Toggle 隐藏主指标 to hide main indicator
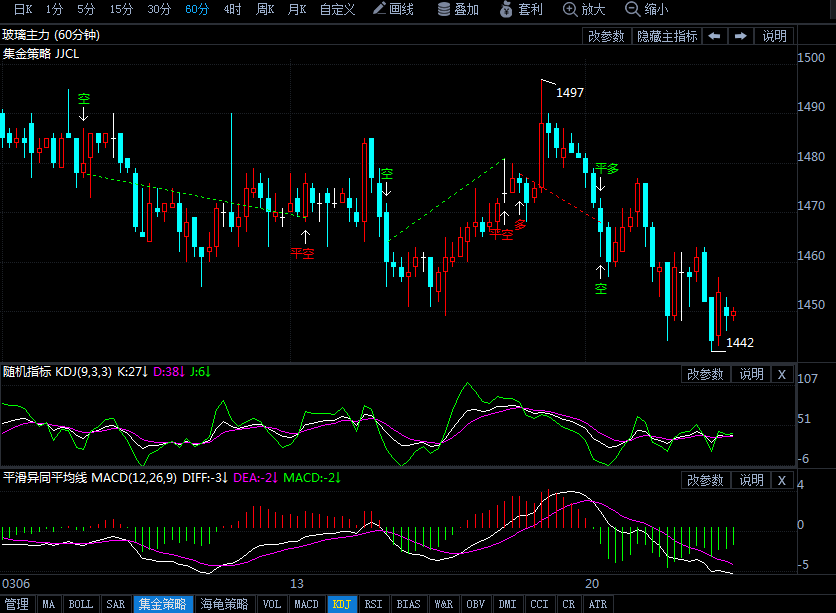Screen dimensions: 836x613 click(667, 36)
